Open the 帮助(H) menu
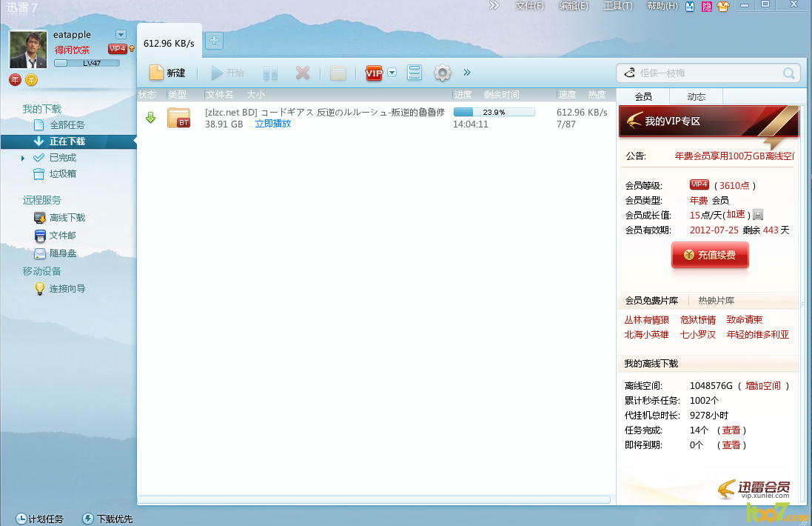 (662, 6)
